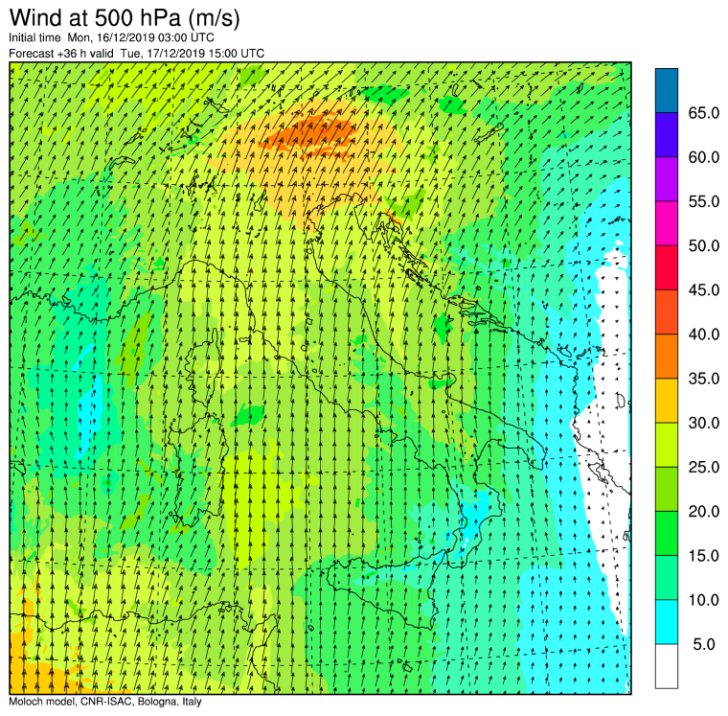Pick the lime green swatch between 20.0 and 25.0
Viewport: 728px width, 716px height.
coord(667,489)
